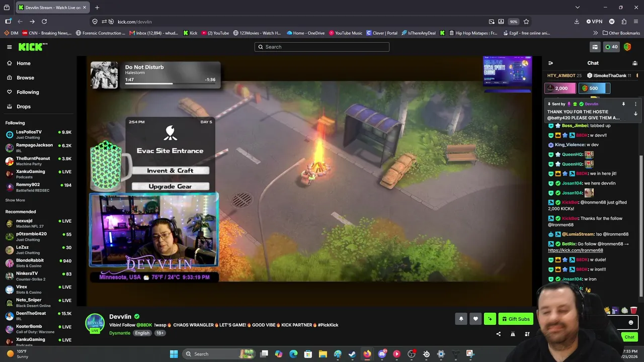Send message with the Chat button
This screenshot has width=644, height=362.
(x=629, y=337)
